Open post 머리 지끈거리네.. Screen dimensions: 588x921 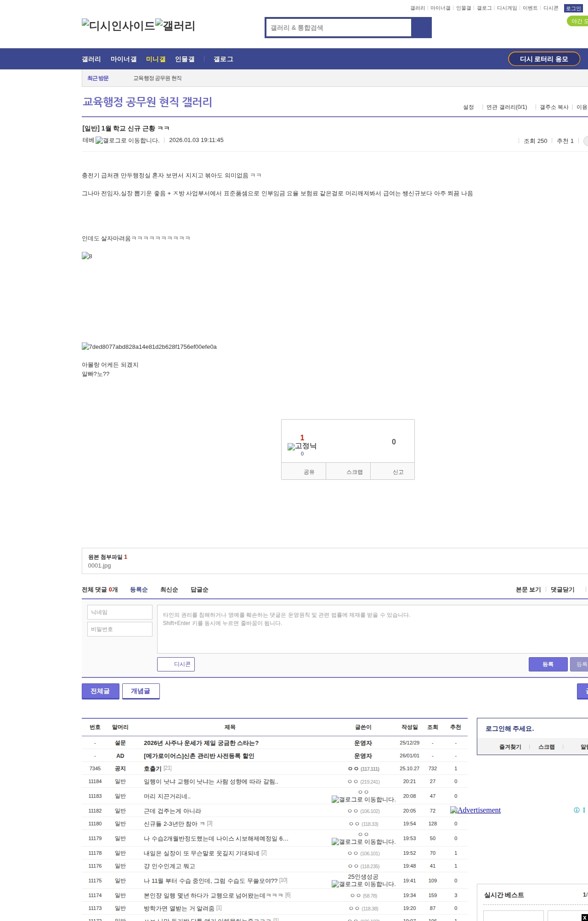[x=167, y=796]
